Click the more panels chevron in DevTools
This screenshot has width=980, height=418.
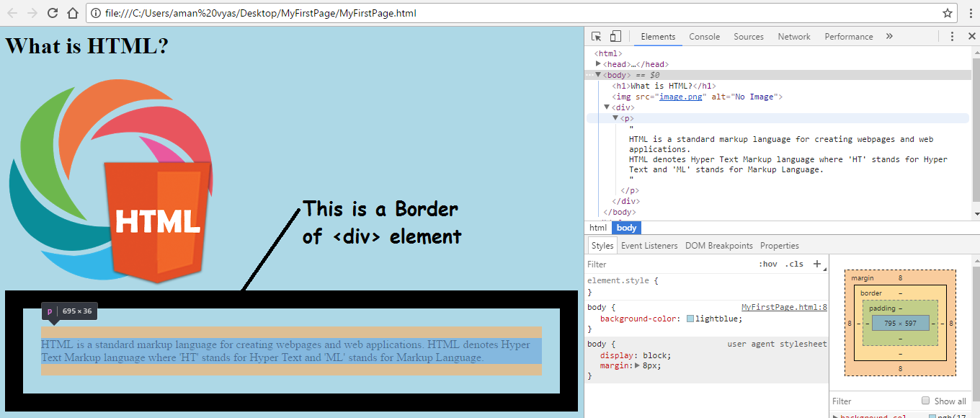pos(889,35)
